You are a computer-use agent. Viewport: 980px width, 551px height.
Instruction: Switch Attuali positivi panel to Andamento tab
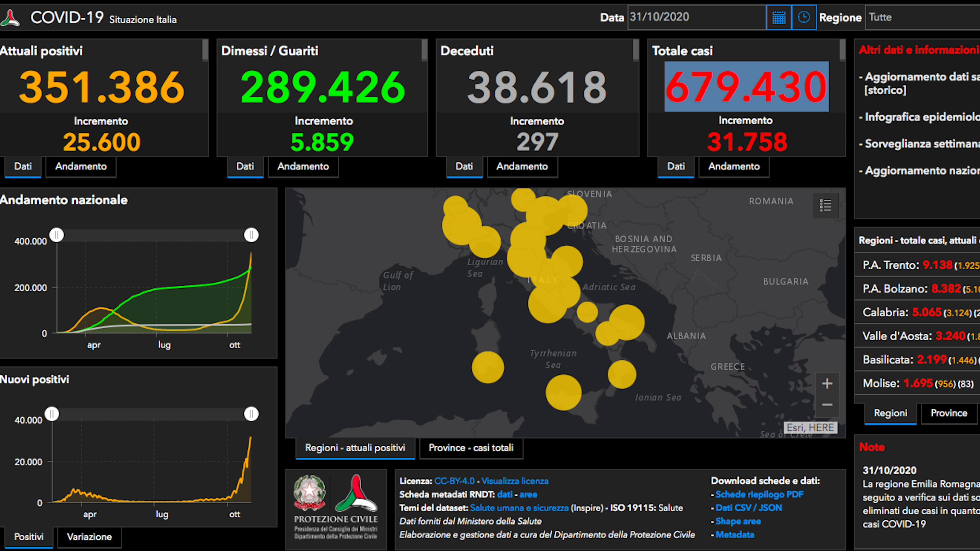[x=81, y=166]
